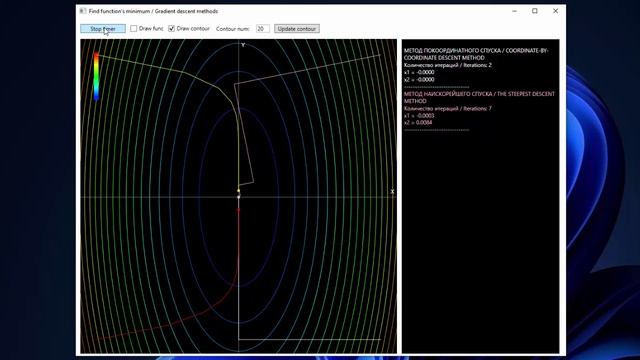Viewport: 640px width, 360px height.
Task: Click the Coordinate-by-coordinate descent method heading
Action: (476, 54)
